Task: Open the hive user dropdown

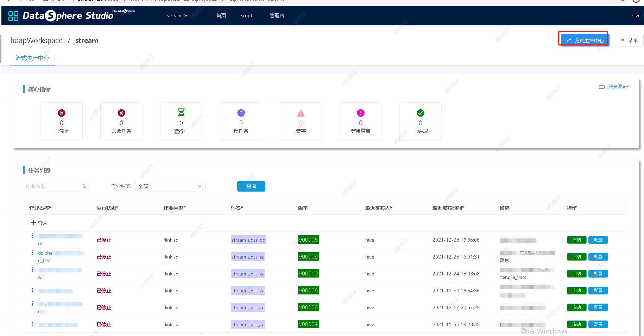Action: click(x=637, y=16)
